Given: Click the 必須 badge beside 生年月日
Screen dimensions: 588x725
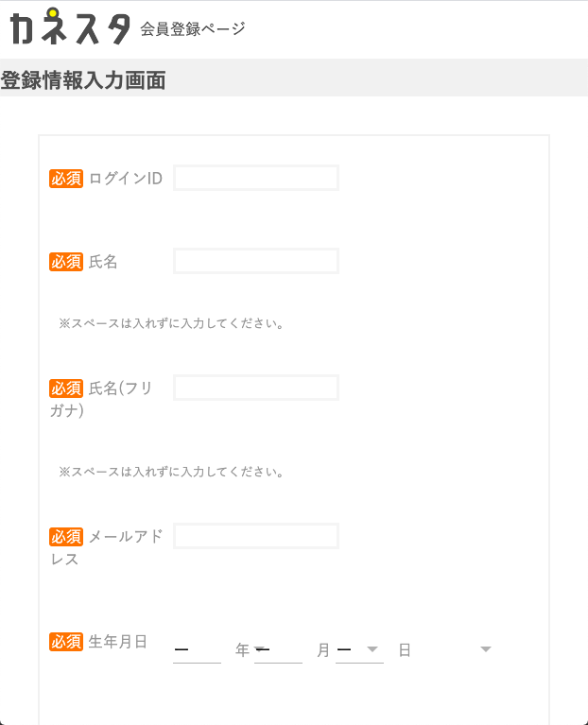Looking at the screenshot, I should point(66,642).
